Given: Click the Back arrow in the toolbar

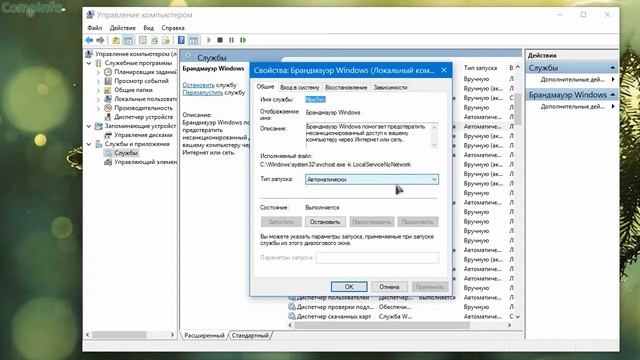Looking at the screenshot, I should (x=89, y=40).
